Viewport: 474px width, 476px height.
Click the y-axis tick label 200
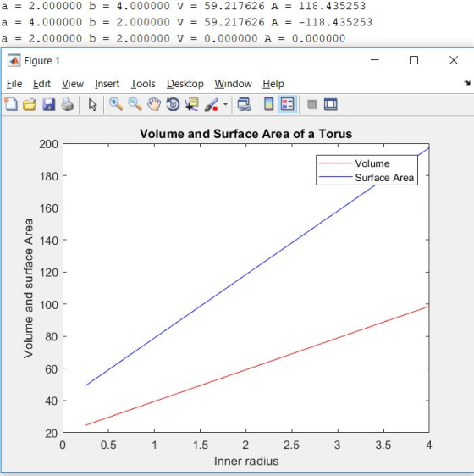(x=48, y=144)
